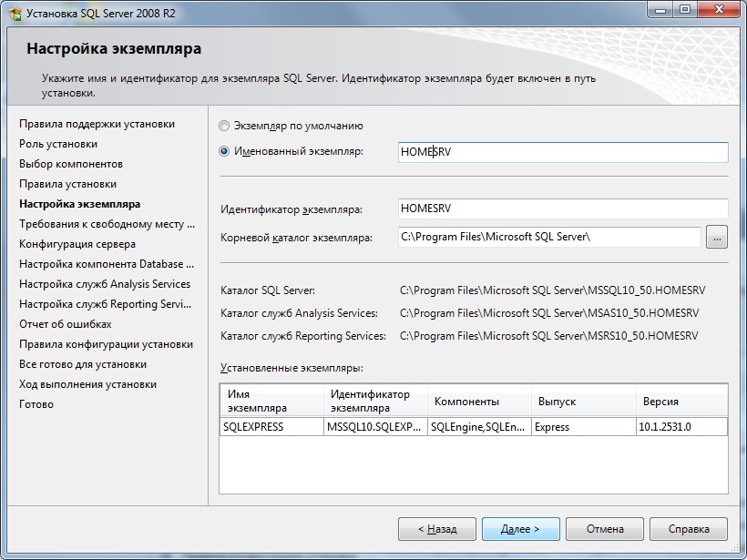Select the named instance radio button
The width and height of the screenshot is (747, 560).
click(x=224, y=151)
